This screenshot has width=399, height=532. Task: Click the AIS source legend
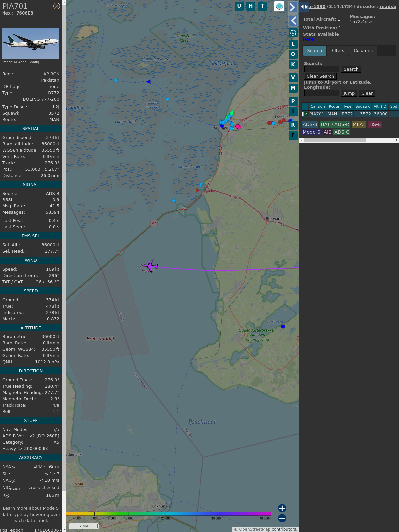328,132
